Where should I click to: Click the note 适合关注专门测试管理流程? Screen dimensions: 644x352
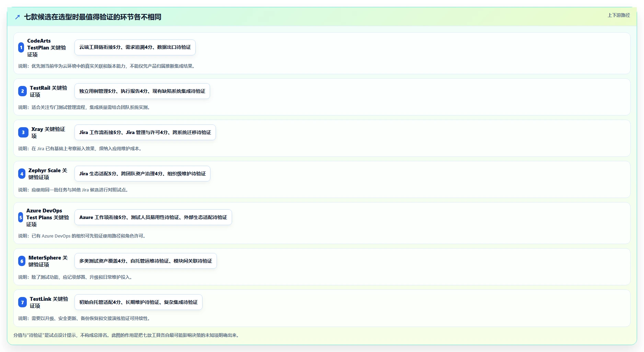point(85,107)
